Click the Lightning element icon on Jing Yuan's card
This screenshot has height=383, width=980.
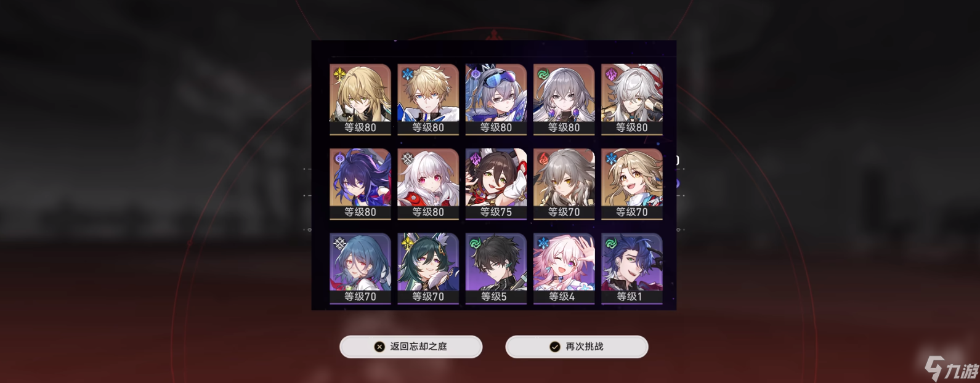(x=611, y=75)
